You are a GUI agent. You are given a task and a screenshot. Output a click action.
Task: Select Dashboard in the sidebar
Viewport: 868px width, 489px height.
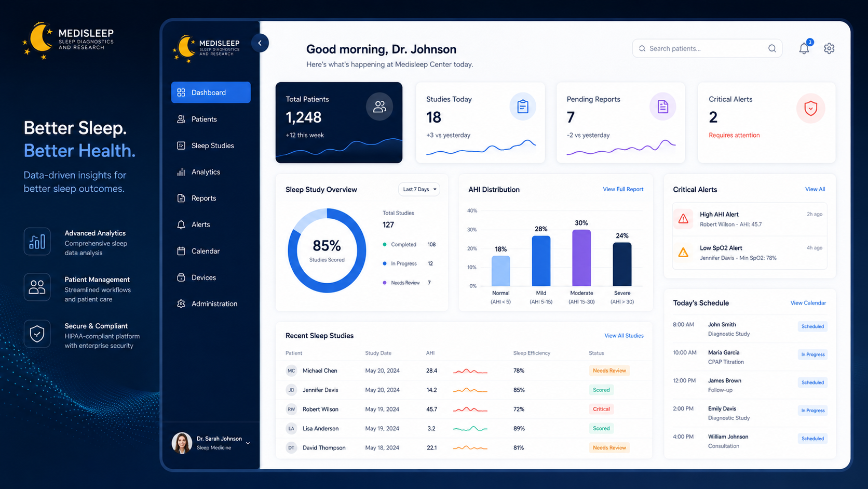pos(211,92)
